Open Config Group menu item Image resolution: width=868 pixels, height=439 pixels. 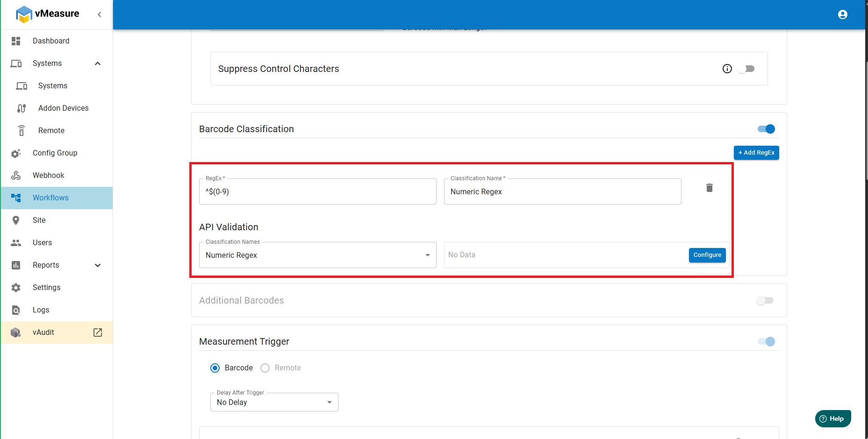[x=57, y=153]
